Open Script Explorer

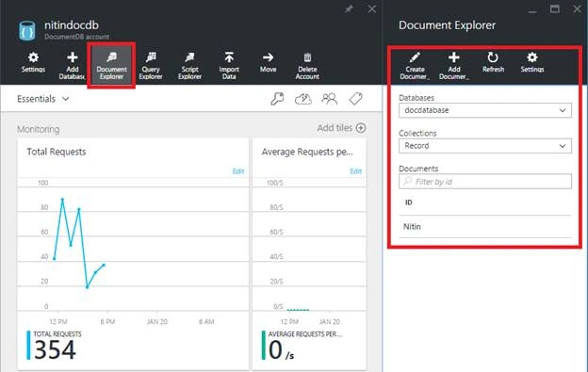coord(189,65)
